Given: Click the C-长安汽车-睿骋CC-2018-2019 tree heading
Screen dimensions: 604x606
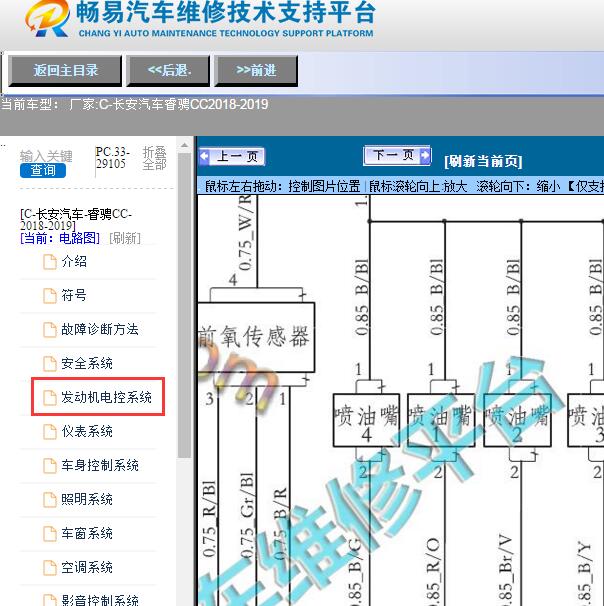Looking at the screenshot, I should click(76, 220).
